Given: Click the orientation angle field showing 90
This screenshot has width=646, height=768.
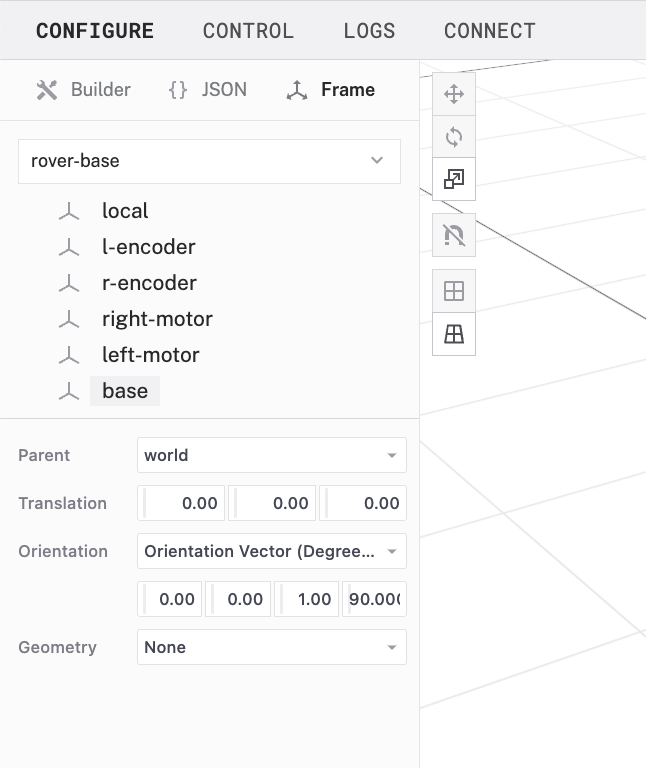Looking at the screenshot, I should [x=374, y=599].
